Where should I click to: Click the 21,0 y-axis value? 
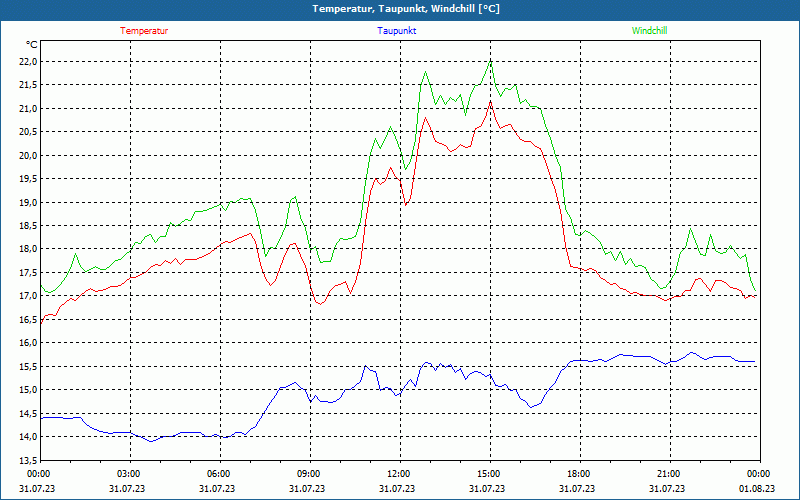(x=29, y=109)
